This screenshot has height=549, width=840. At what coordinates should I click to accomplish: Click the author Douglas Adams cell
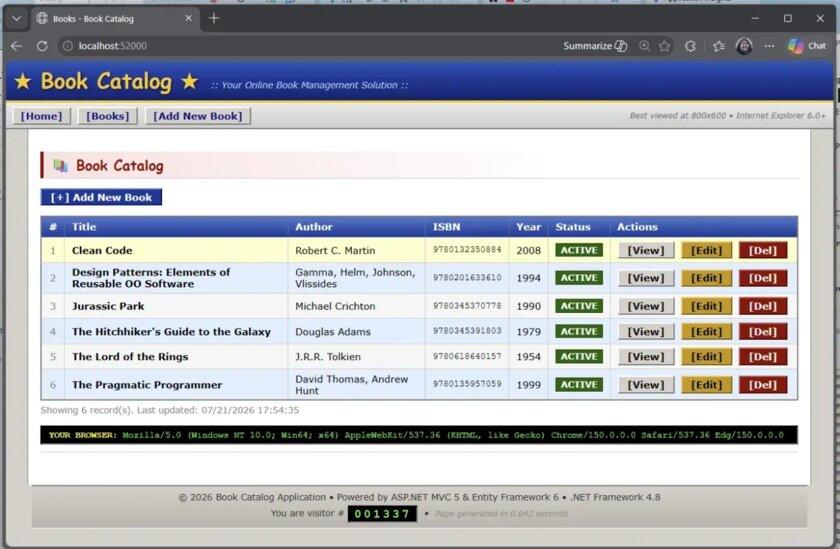(356, 332)
